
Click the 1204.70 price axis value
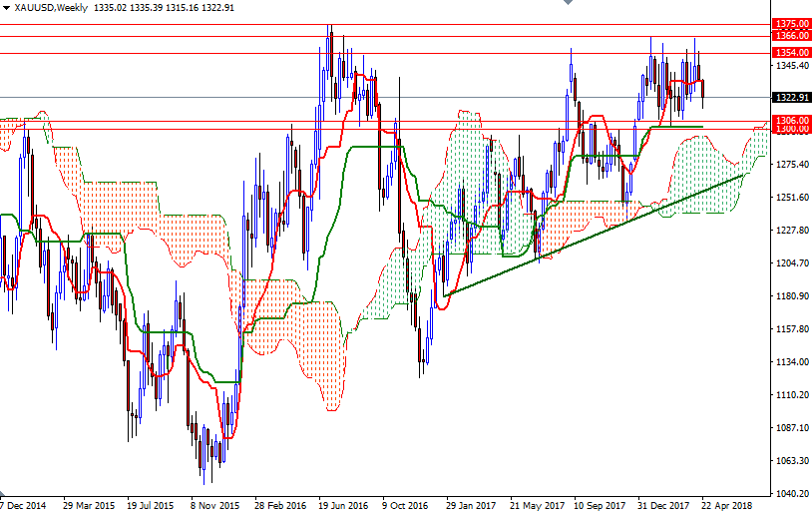[793, 263]
